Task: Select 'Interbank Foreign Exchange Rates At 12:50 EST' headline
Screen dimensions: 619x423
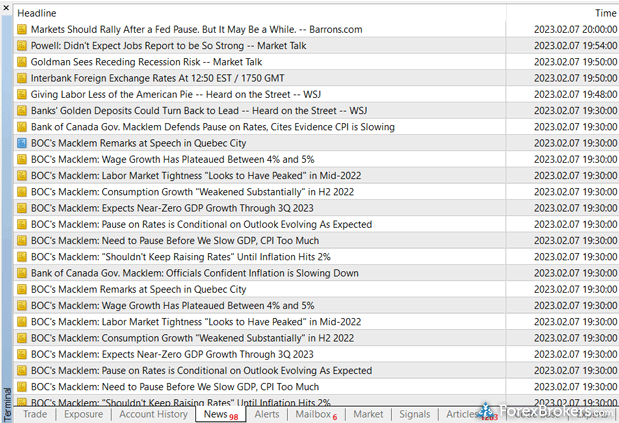Action: click(x=158, y=78)
